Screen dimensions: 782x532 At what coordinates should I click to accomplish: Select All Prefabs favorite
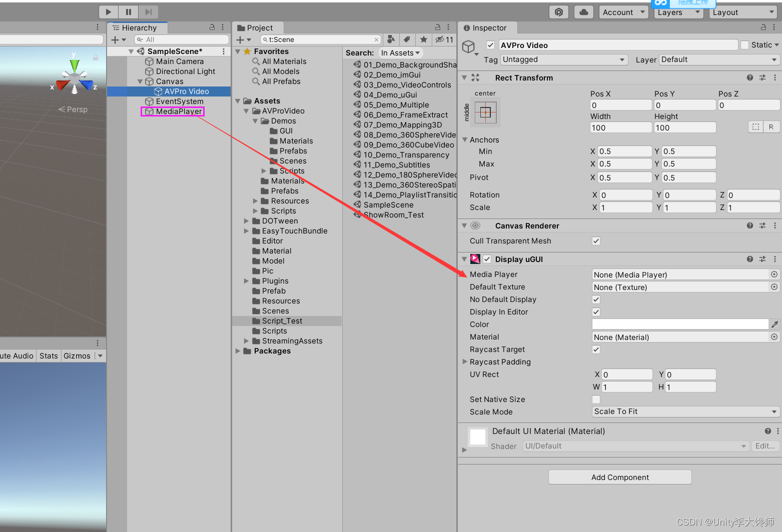(x=281, y=81)
